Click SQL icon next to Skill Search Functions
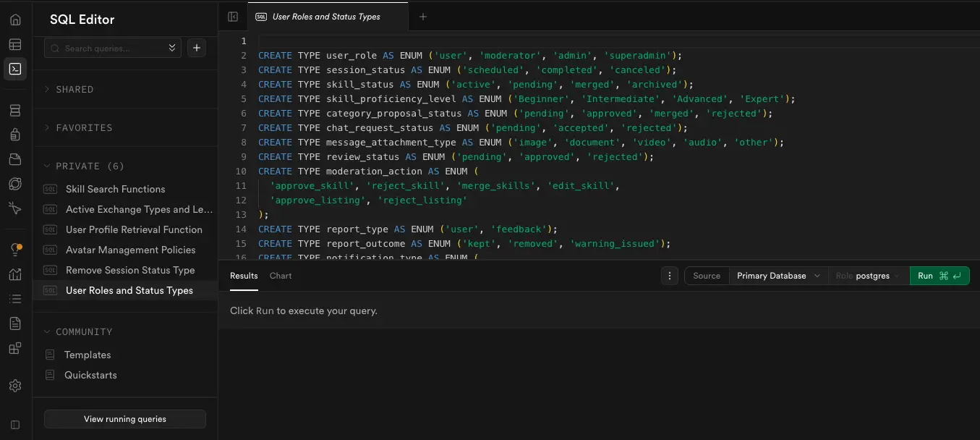This screenshot has height=440, width=980. 51,189
